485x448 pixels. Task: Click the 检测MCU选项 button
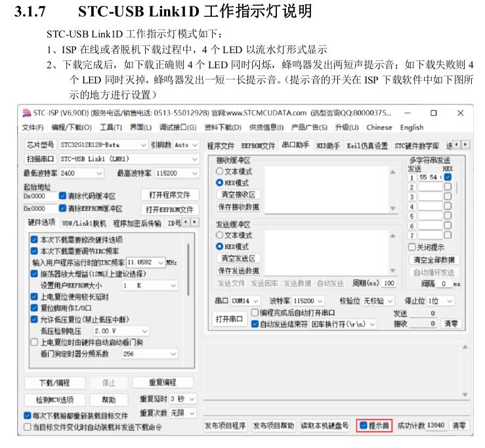[x=54, y=399]
